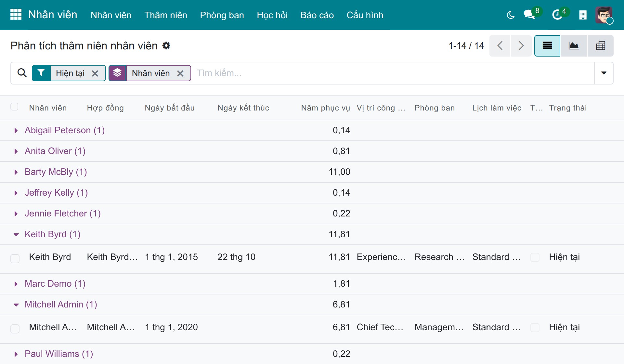Go to next page of records
This screenshot has width=624, height=364.
click(521, 46)
